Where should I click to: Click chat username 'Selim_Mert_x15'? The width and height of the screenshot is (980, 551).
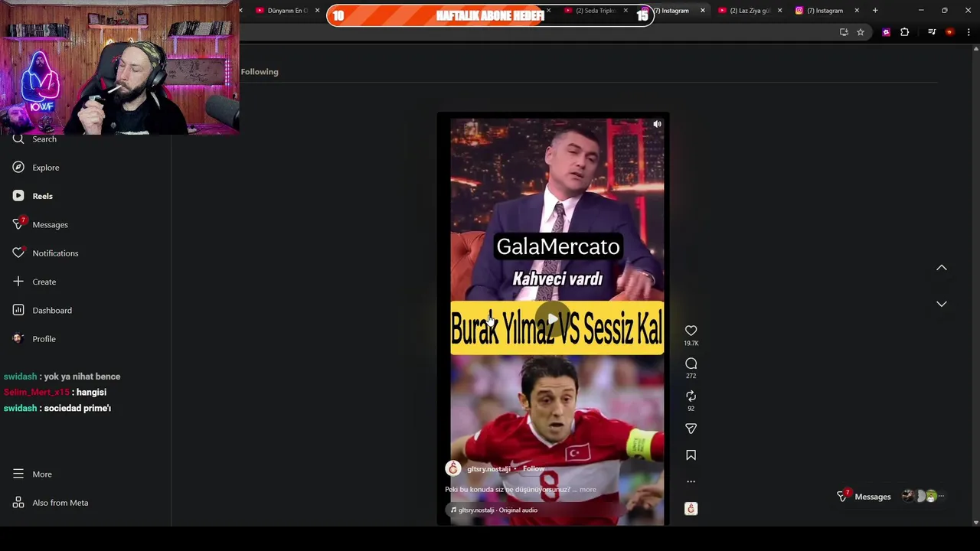(x=36, y=393)
